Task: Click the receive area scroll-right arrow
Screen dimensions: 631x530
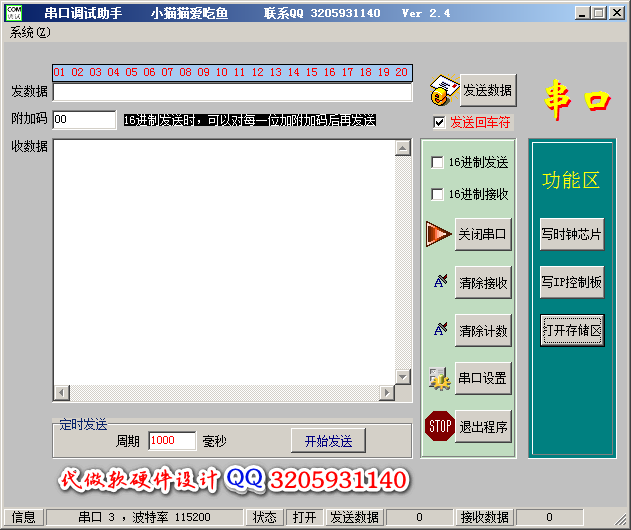Action: (x=387, y=392)
